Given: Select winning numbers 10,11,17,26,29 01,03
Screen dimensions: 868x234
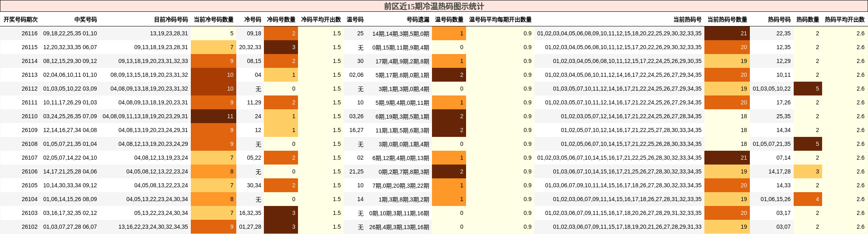Looking at the screenshot, I should [70, 102].
